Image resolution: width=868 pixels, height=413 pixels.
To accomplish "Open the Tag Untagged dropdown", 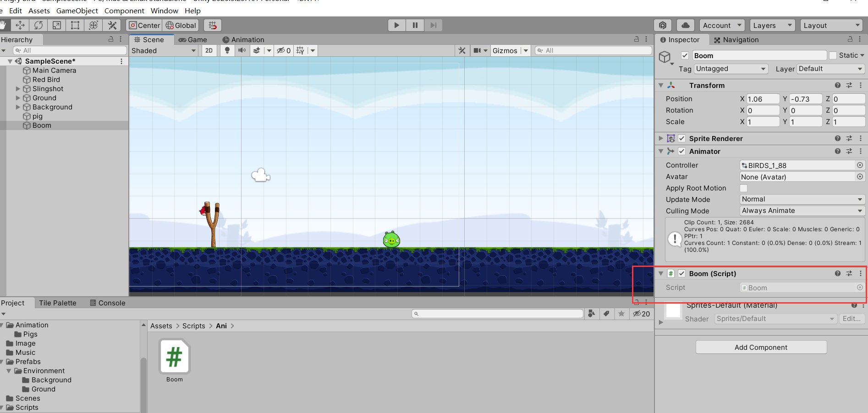I will pos(731,69).
